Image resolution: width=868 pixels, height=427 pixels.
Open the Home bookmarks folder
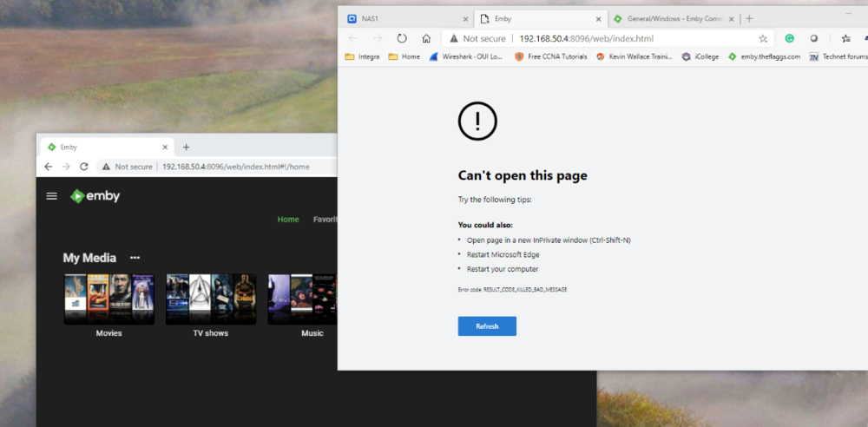pos(404,56)
